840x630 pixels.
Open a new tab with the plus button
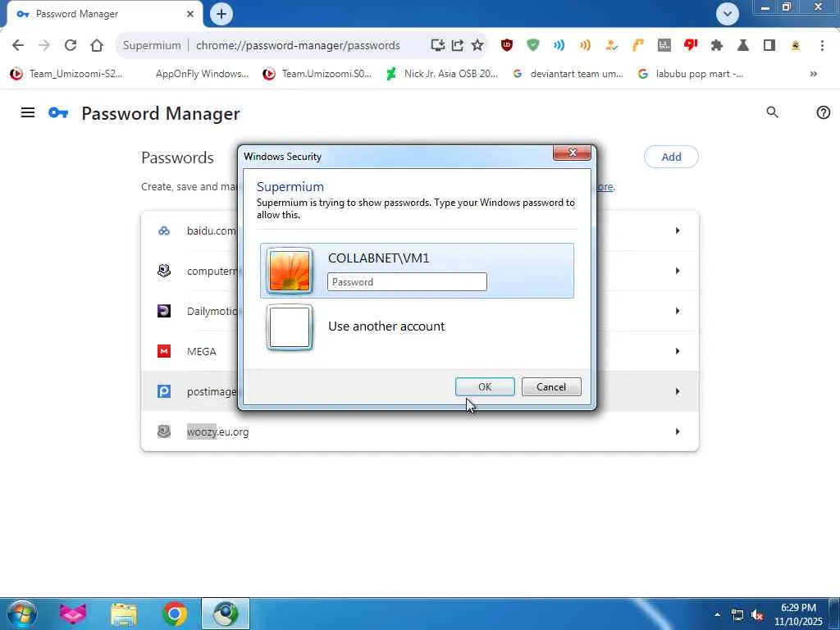(221, 14)
